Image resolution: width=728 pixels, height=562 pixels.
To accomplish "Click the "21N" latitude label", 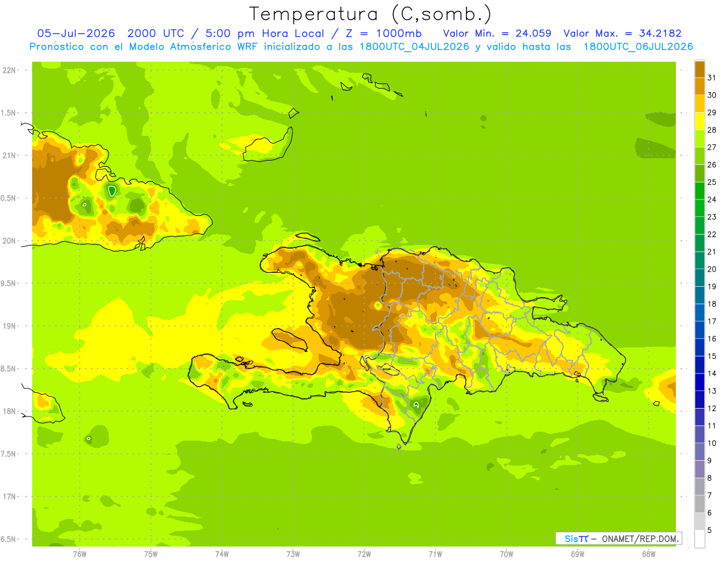I will pos(10,156).
